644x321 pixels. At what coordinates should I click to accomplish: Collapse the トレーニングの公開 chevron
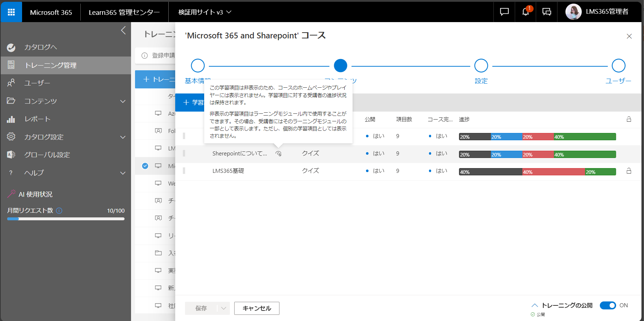pos(535,305)
